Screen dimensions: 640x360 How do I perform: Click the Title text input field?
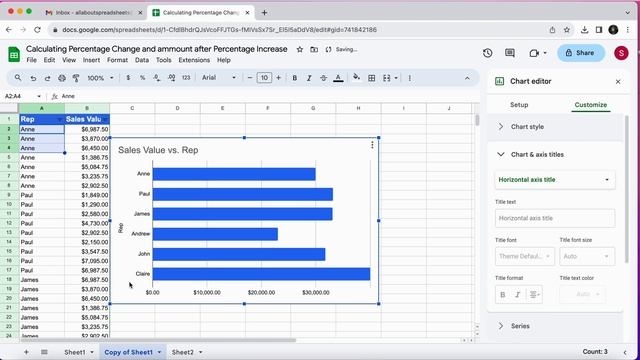555,218
